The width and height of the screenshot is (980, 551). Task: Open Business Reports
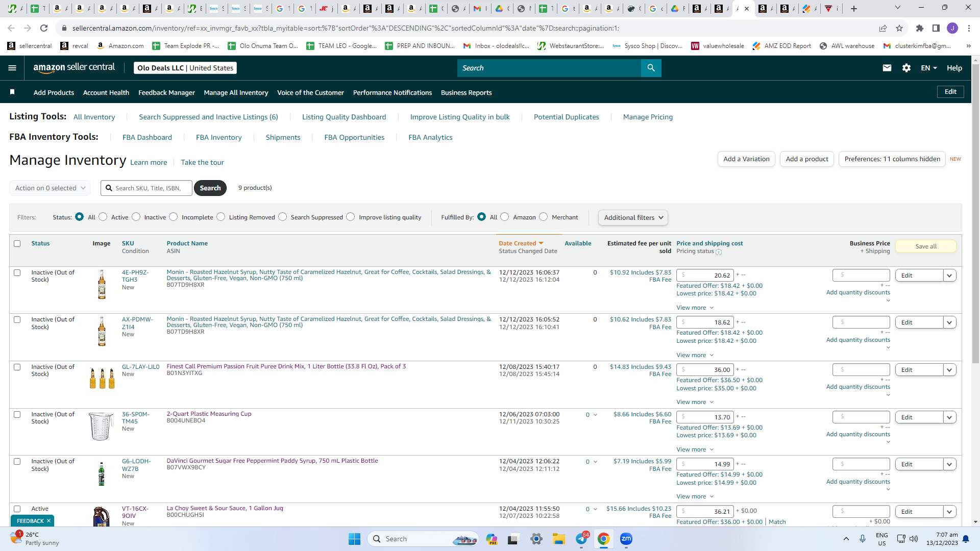click(x=466, y=92)
